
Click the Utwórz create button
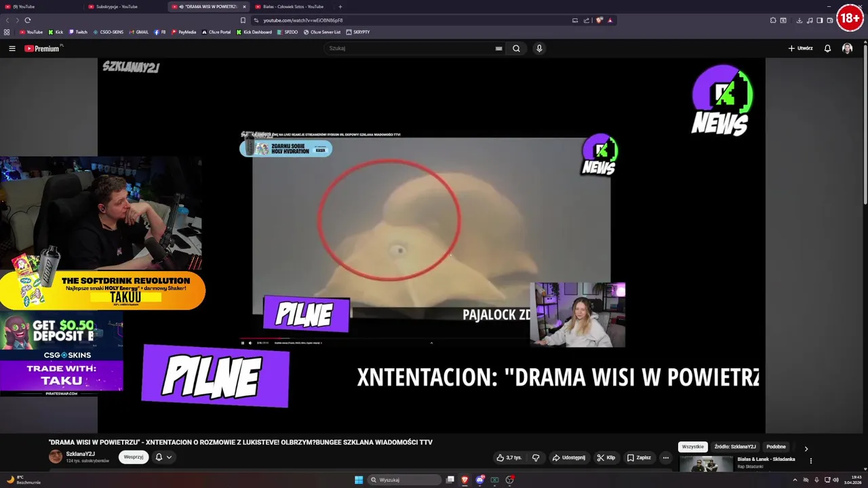coord(800,48)
